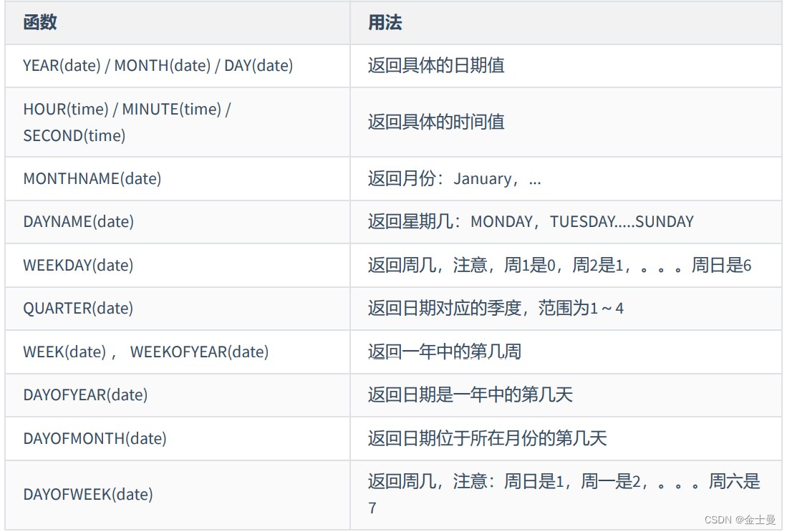
Task: Click the 返回具体的时间值 description text
Action: [x=436, y=122]
